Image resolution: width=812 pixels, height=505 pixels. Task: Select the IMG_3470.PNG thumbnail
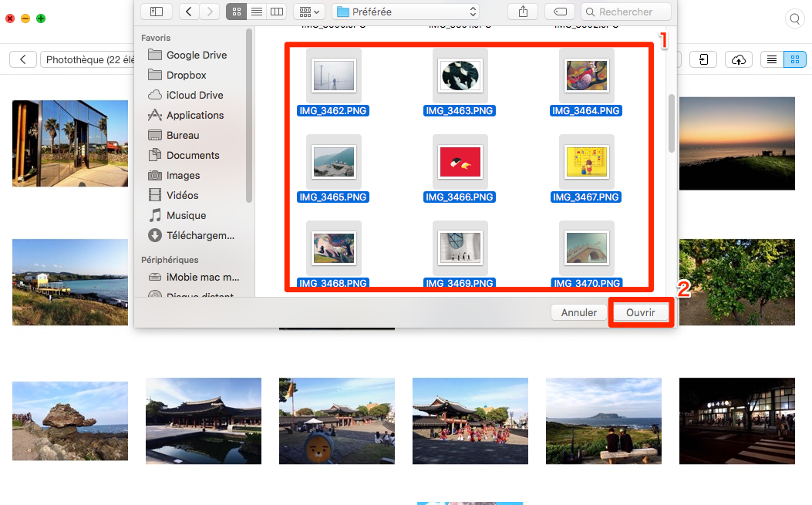[x=586, y=247]
